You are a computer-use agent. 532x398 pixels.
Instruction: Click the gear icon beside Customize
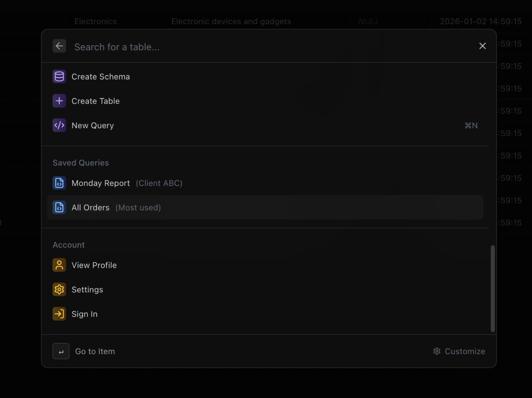pyautogui.click(x=437, y=351)
